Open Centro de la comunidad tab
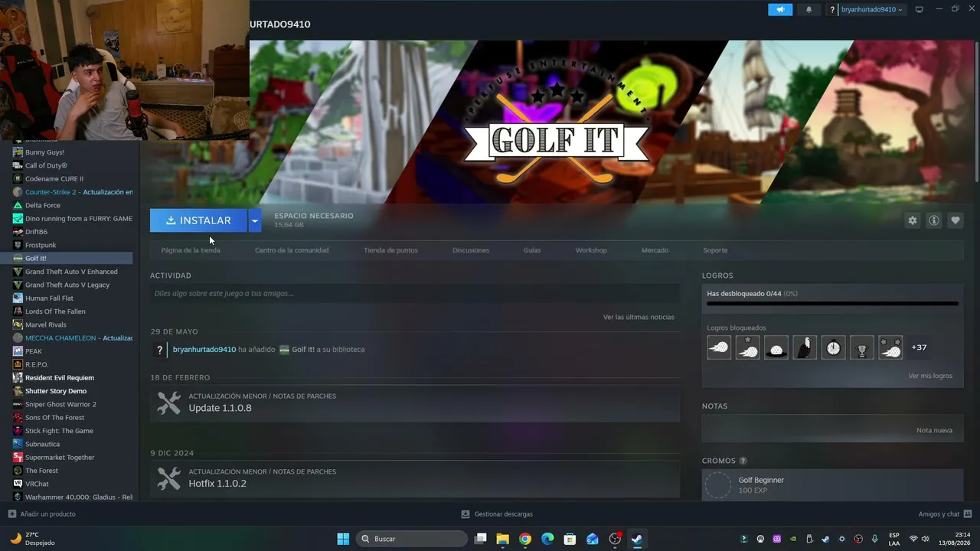Screen dimensions: 980x551 coord(292,250)
